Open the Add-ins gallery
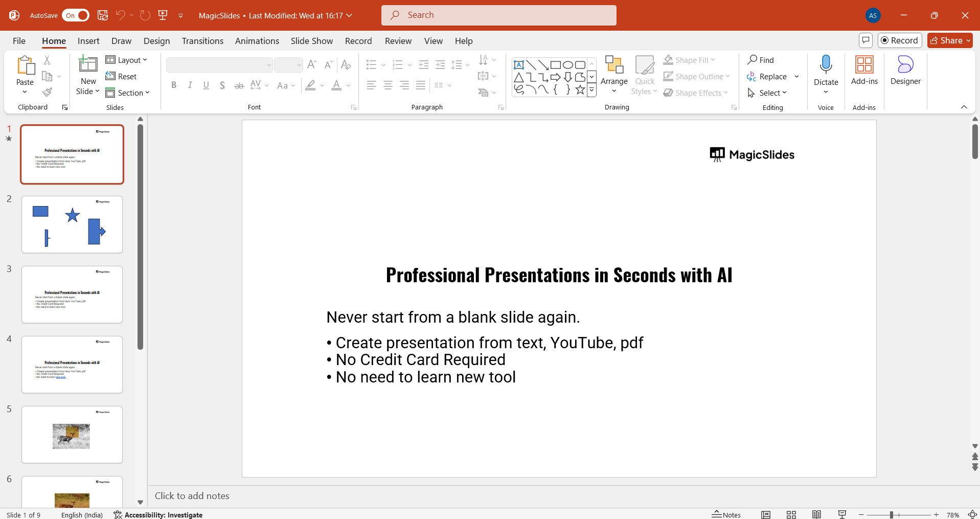The height and width of the screenshot is (519, 980). (864, 70)
